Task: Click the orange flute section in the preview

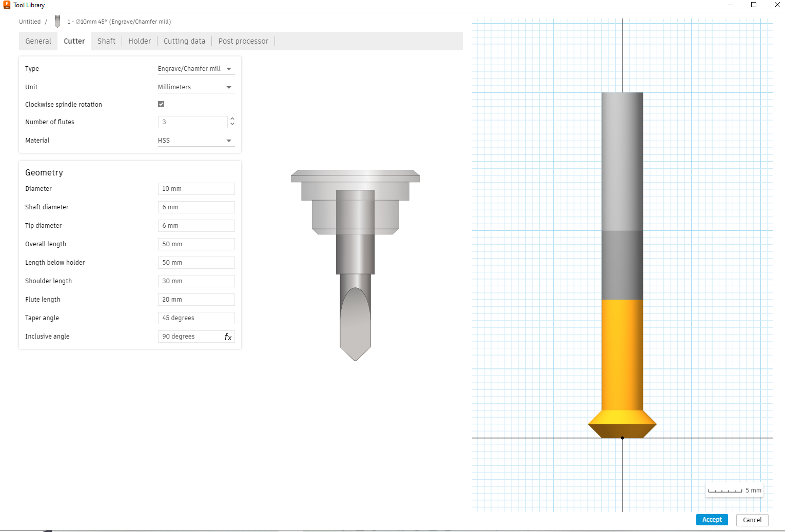Action: [x=622, y=368]
